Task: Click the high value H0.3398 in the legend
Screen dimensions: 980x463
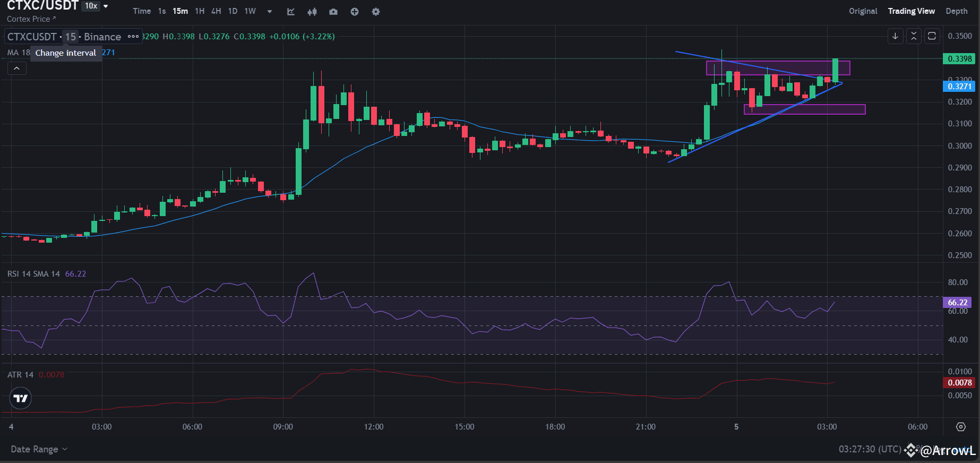Action: point(178,37)
